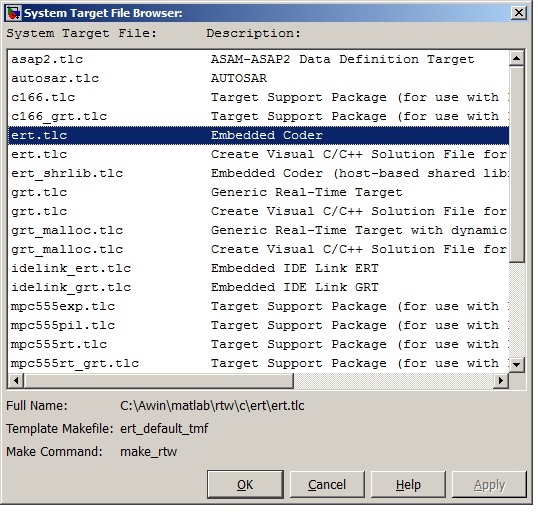The width and height of the screenshot is (538, 512).
Task: Click the horizontal scrollbar left arrow
Action: [x=16, y=380]
